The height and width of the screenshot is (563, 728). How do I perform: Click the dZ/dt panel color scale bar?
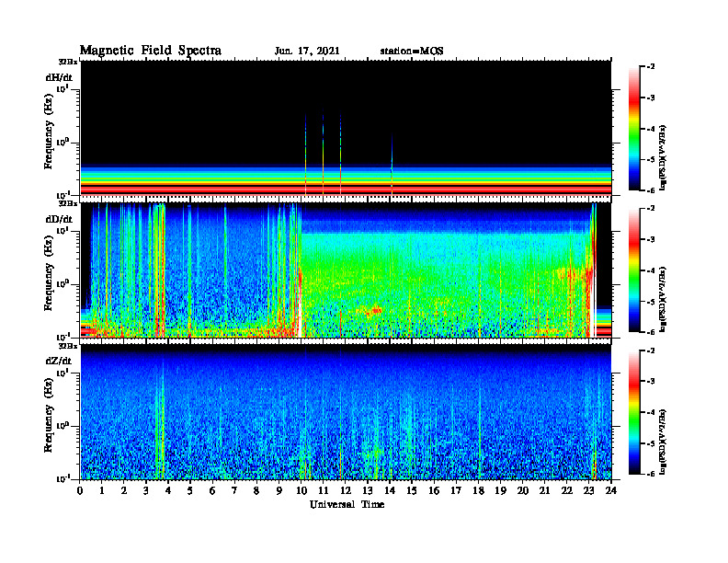coord(633,412)
